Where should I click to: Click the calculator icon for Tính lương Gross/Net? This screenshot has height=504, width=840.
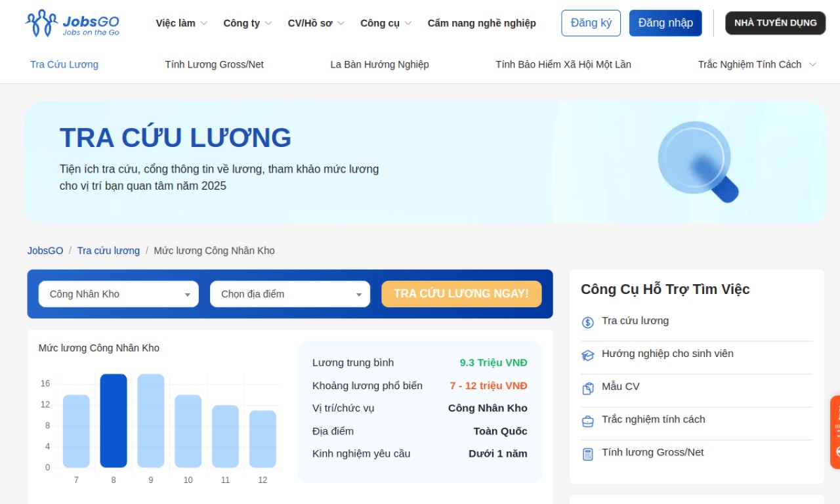pyautogui.click(x=587, y=453)
